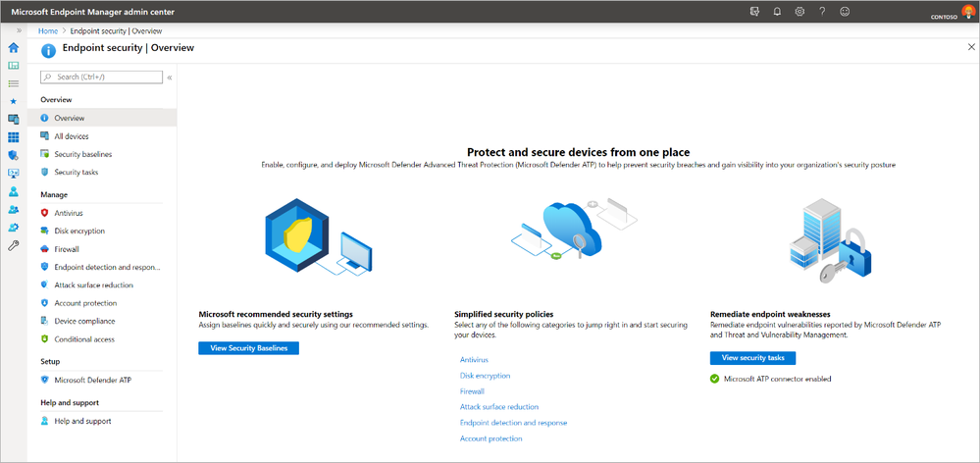Open Home from the left rail house icon
Image resolution: width=980 pixels, height=463 pixels.
pos(13,47)
